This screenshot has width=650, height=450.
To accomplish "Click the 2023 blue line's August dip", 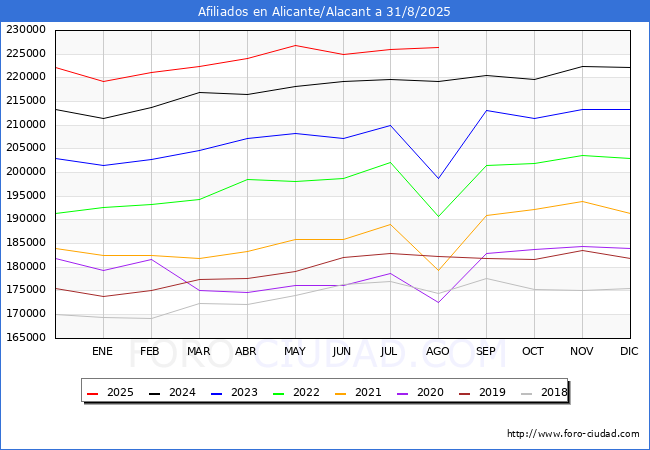I will pyautogui.click(x=438, y=178).
